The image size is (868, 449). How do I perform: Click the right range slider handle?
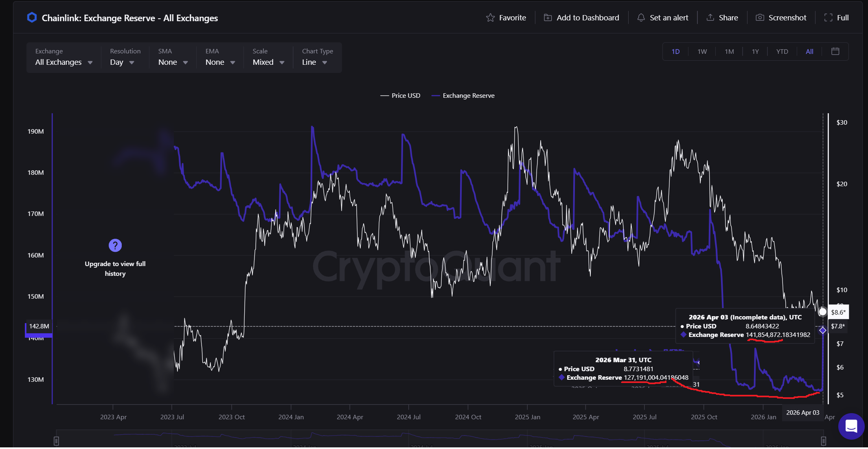823,441
